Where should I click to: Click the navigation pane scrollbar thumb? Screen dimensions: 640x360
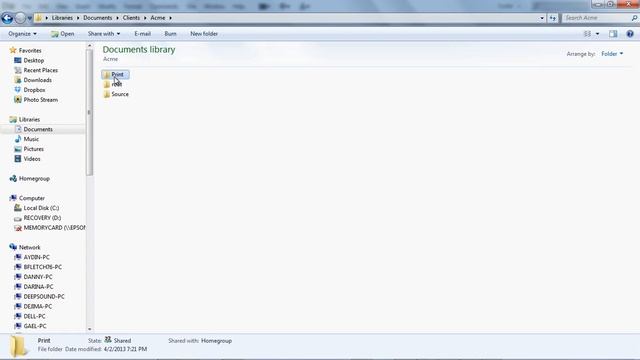[x=89, y=112]
